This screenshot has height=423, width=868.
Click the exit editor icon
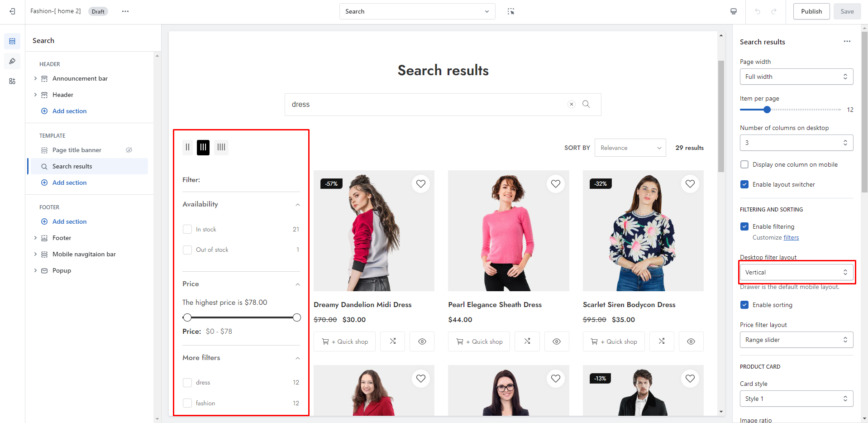pos(12,11)
